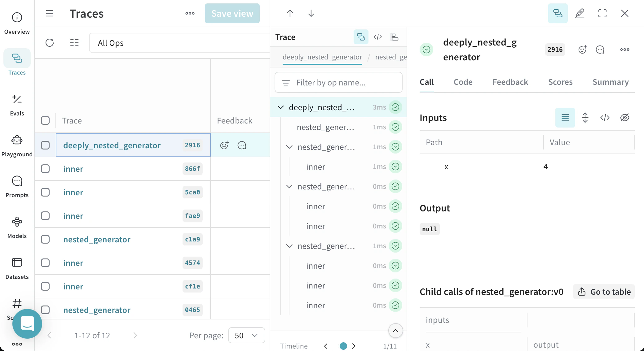Toggle hidden inputs eye icon
This screenshot has height=351, width=644.
(624, 118)
